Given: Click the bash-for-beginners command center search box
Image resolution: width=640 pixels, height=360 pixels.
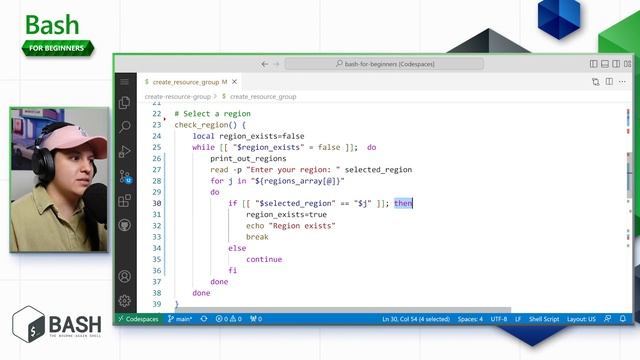Looking at the screenshot, I should [x=384, y=64].
